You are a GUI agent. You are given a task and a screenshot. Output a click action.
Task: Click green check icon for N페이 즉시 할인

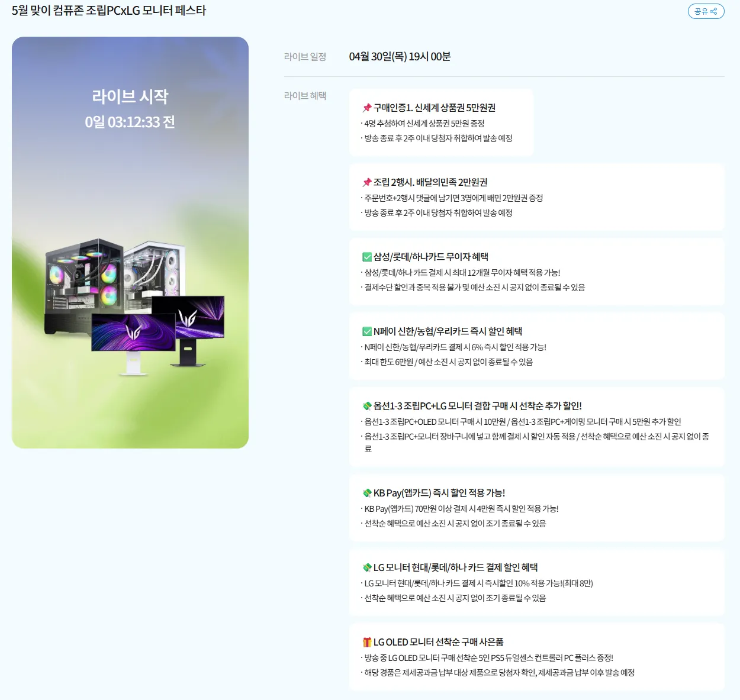367,331
